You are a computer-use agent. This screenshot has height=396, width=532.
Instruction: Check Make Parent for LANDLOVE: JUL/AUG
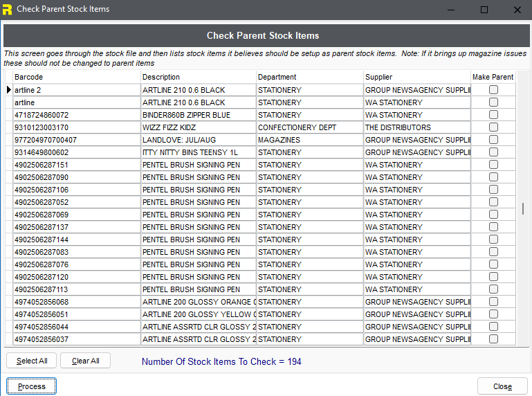tap(493, 140)
